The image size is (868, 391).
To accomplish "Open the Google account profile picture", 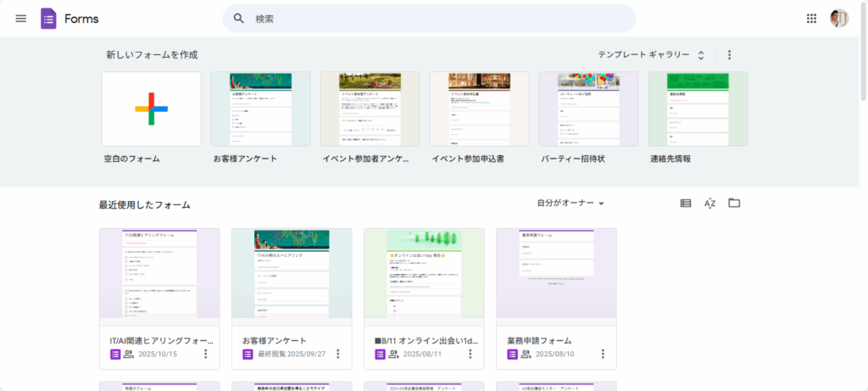I will tap(839, 19).
